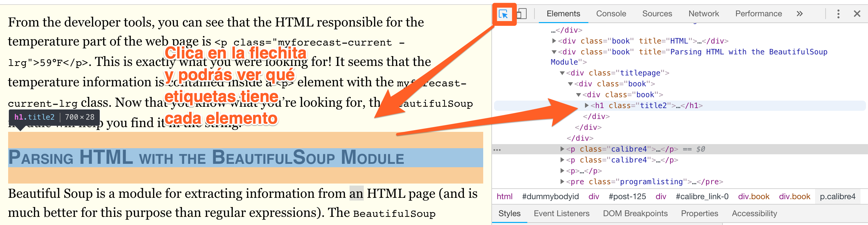
Task: Open the DevTools three-dot menu
Action: point(838,14)
